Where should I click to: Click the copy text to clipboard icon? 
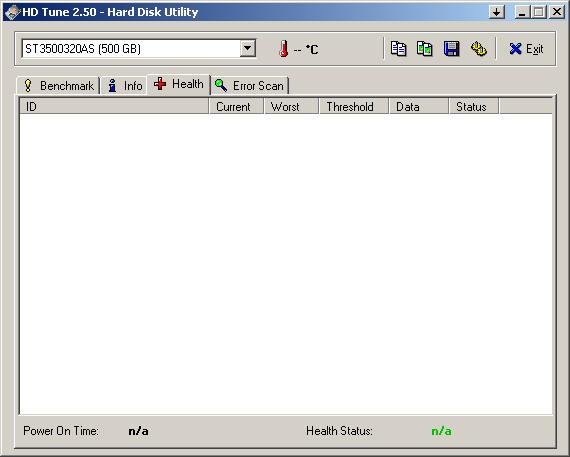point(398,48)
